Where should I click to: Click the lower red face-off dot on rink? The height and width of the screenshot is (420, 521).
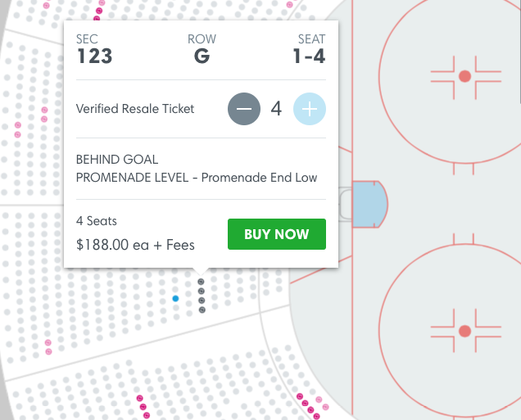[464, 331]
